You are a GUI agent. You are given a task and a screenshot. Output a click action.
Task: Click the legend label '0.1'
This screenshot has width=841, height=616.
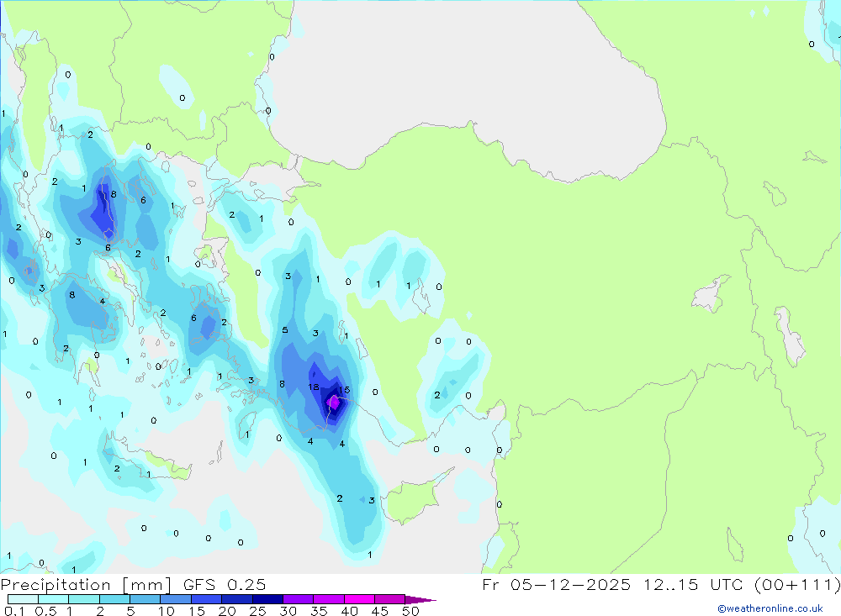[14, 611]
